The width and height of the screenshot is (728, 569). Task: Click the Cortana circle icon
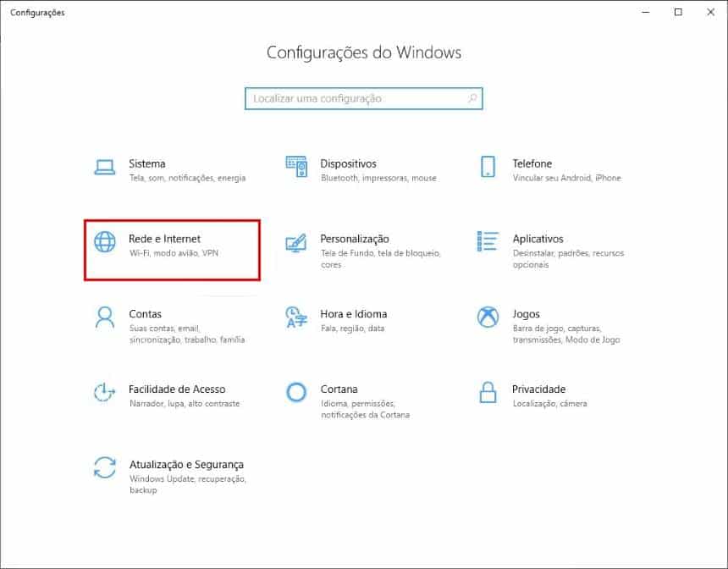click(296, 392)
